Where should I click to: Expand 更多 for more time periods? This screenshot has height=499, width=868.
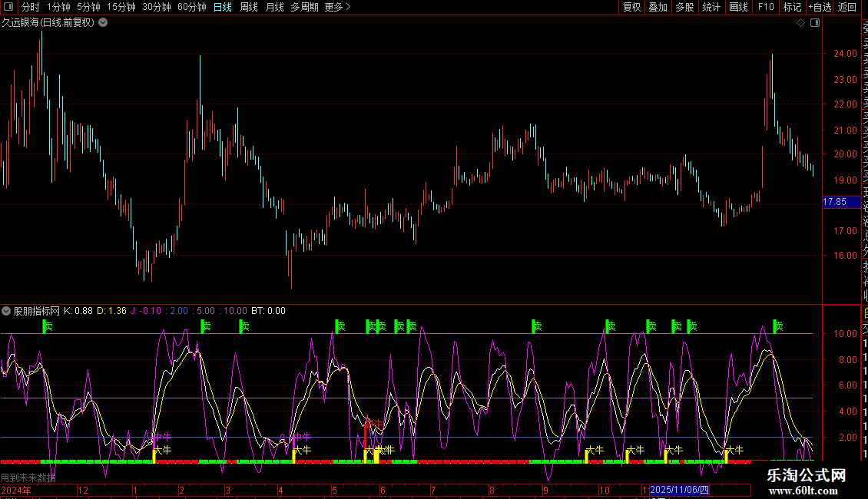coord(337,7)
